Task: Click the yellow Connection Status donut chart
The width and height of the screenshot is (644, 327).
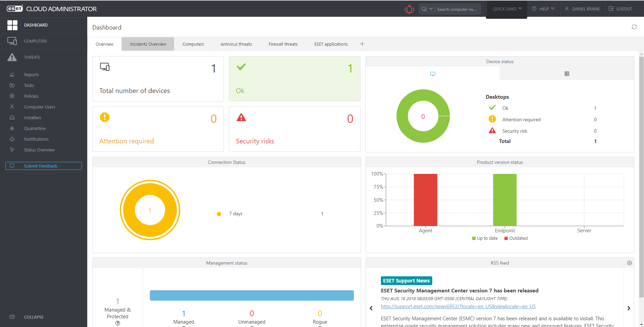Action: 150,210
